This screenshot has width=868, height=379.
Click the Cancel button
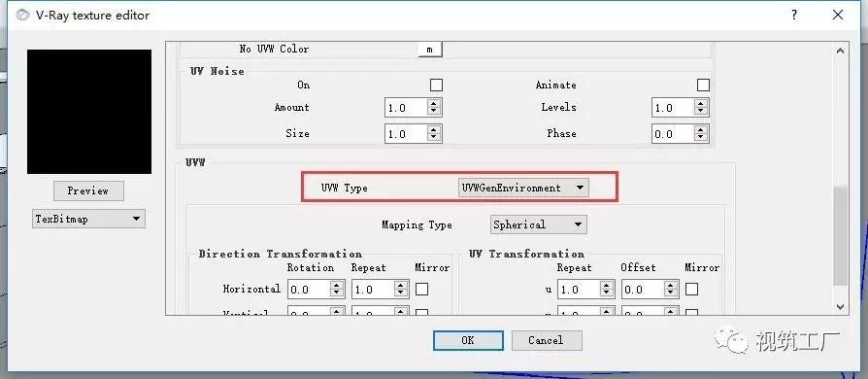tap(547, 340)
